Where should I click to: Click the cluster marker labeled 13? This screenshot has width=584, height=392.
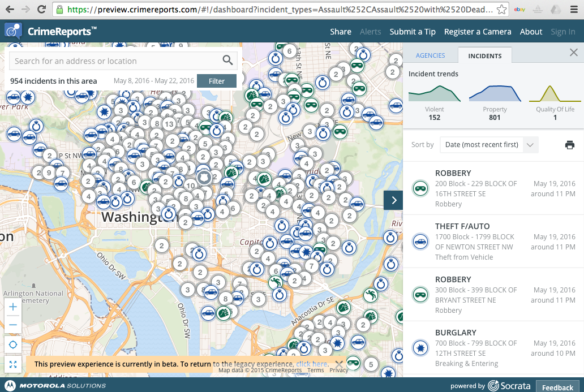[169, 124]
